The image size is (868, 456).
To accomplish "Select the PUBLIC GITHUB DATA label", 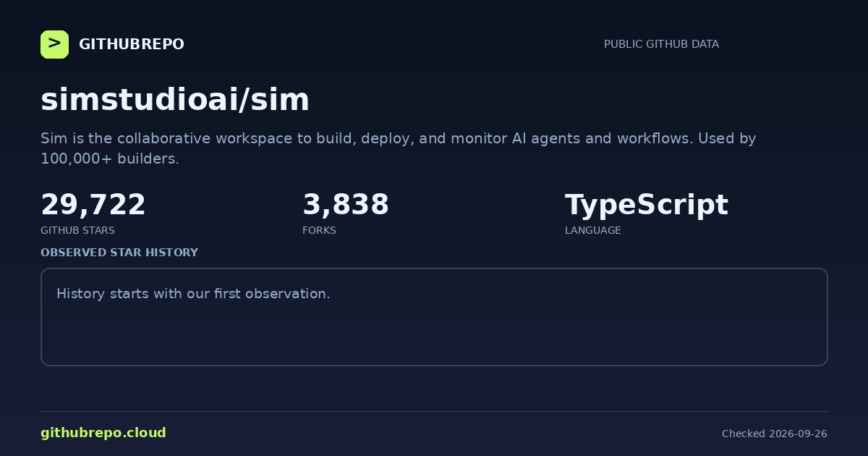I will 661,44.
